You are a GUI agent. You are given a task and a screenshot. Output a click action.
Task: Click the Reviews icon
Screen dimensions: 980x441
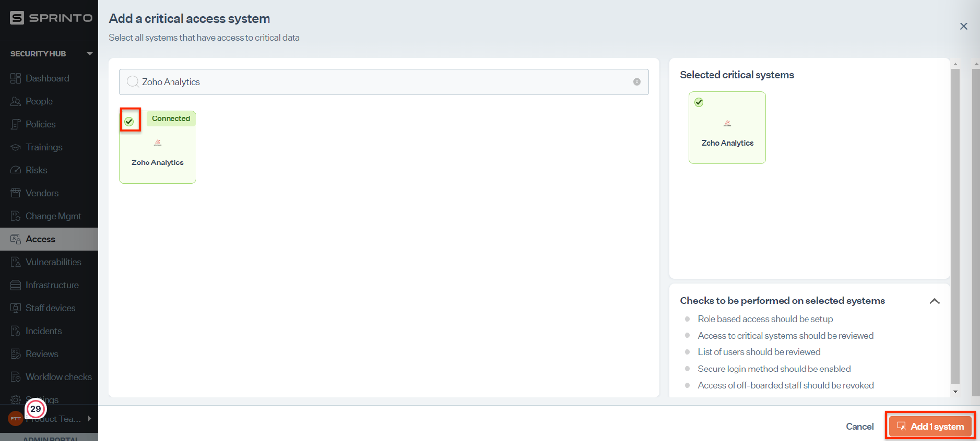pyautogui.click(x=16, y=354)
